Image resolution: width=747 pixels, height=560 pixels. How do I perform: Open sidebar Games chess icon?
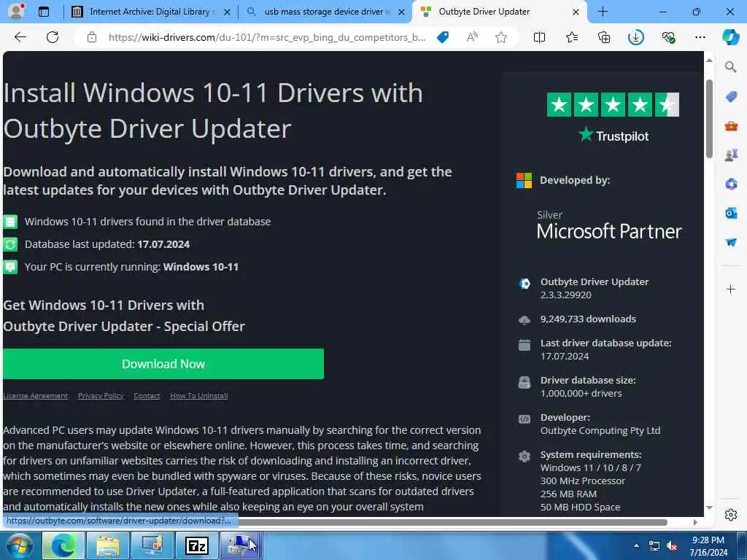[731, 155]
